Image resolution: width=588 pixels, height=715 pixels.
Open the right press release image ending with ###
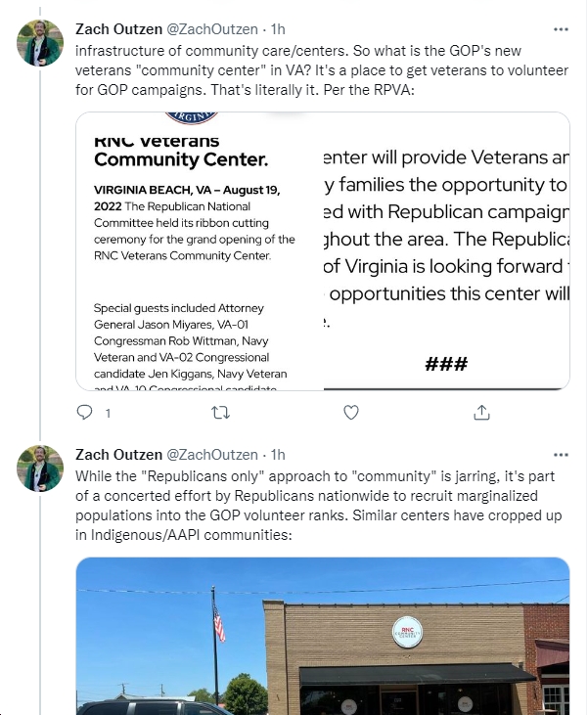pyautogui.click(x=446, y=251)
